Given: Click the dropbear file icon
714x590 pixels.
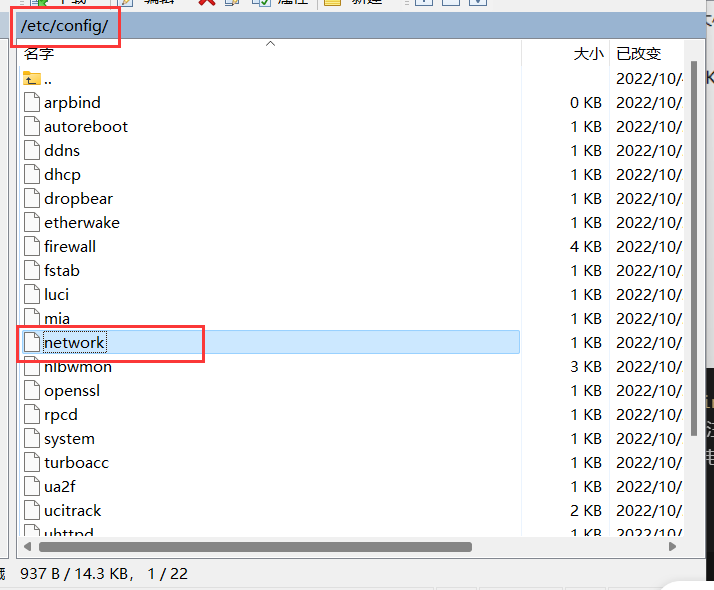Looking at the screenshot, I should tap(32, 198).
